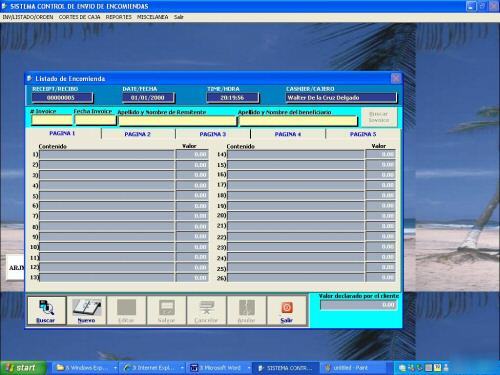Screen dimensions: 500x375
Task: Click the disabled Editar icon button
Action: [x=126, y=311]
